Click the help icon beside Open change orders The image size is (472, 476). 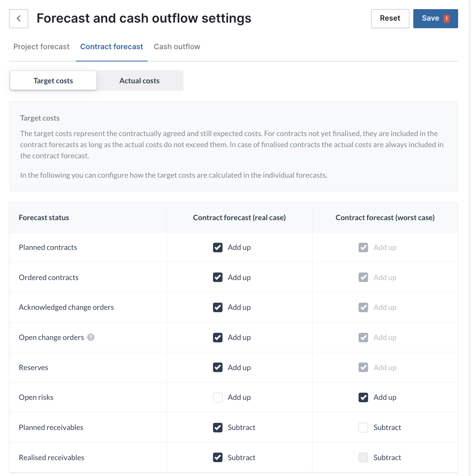click(91, 337)
